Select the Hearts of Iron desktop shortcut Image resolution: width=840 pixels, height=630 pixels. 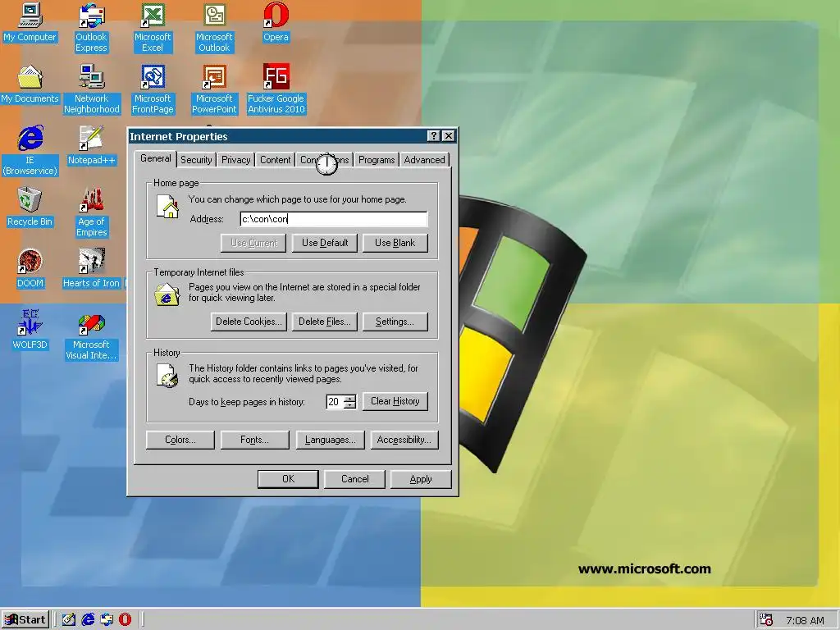point(92,268)
